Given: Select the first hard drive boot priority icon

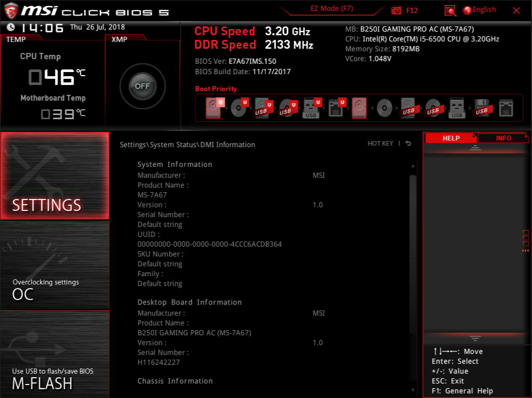Looking at the screenshot, I should (x=214, y=106).
